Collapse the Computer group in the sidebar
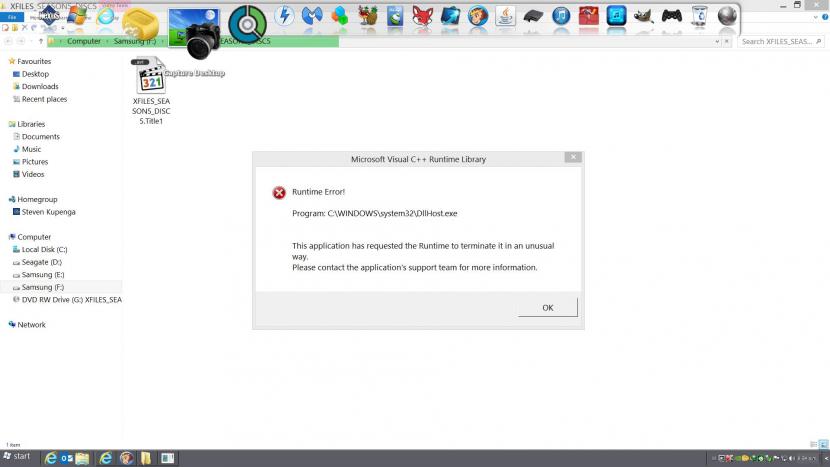The image size is (830, 467). (34, 237)
